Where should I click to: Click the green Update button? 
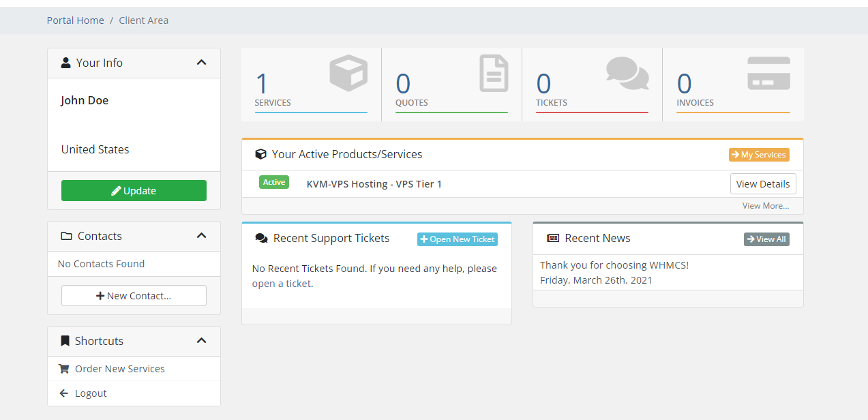pyautogui.click(x=134, y=191)
